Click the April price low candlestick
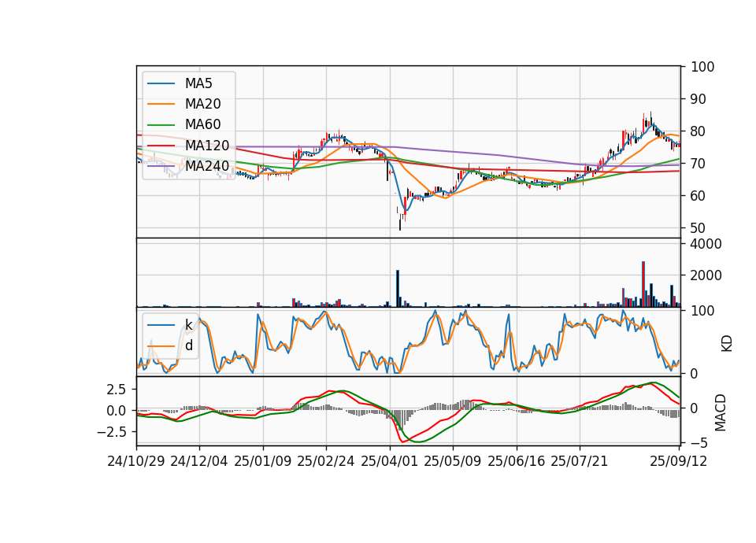The height and width of the screenshot is (543, 756). click(x=400, y=223)
